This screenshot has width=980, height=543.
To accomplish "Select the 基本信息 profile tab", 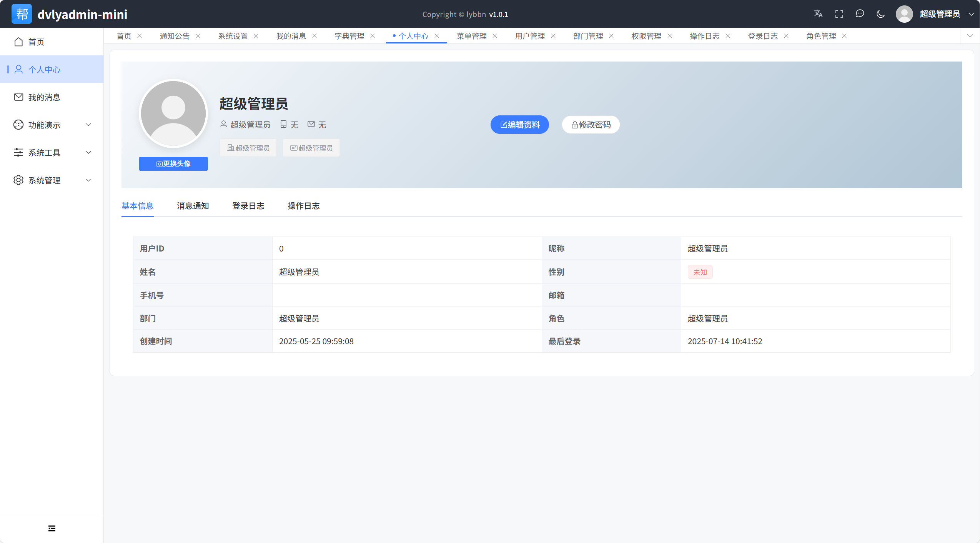I will point(138,206).
